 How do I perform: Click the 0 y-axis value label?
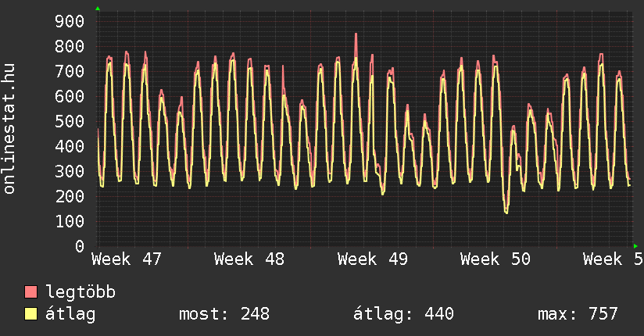[x=79, y=246]
